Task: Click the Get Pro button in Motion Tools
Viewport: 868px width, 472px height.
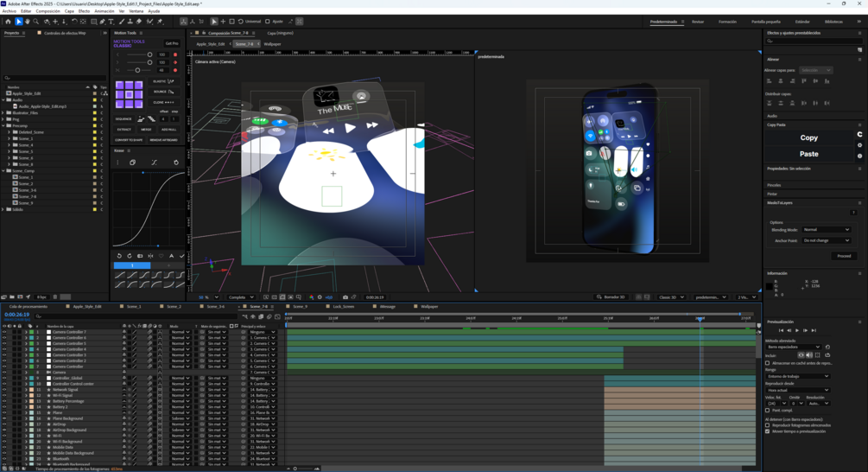Action: pos(172,43)
